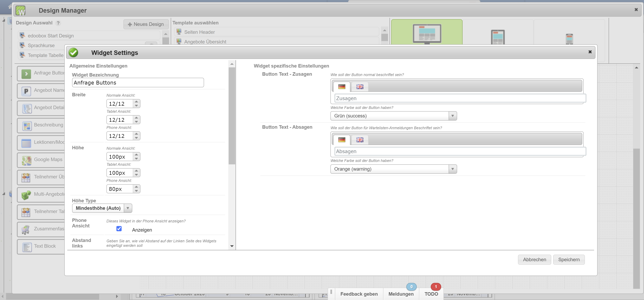Click the Lektionen/Module calendar icon

pyautogui.click(x=26, y=143)
